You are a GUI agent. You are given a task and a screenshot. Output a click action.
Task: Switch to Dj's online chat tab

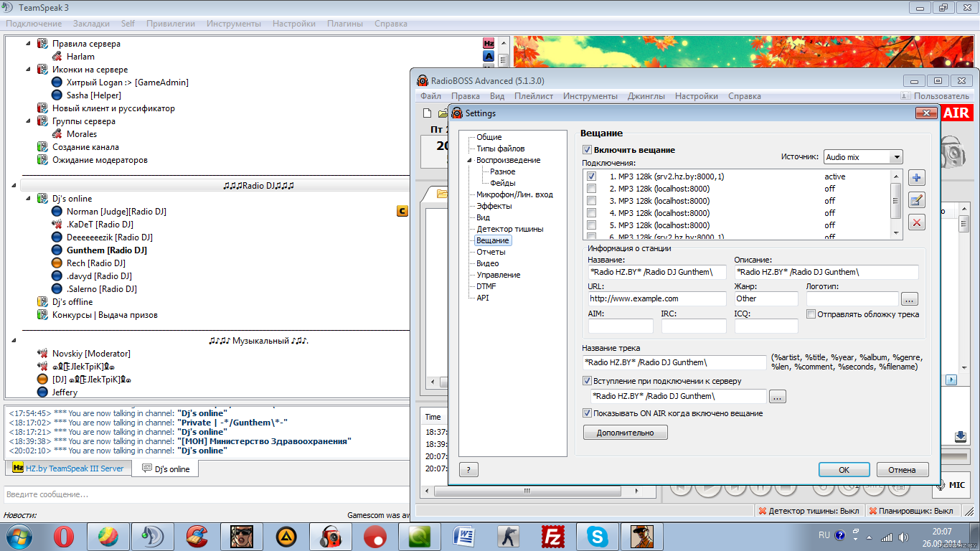click(166, 469)
